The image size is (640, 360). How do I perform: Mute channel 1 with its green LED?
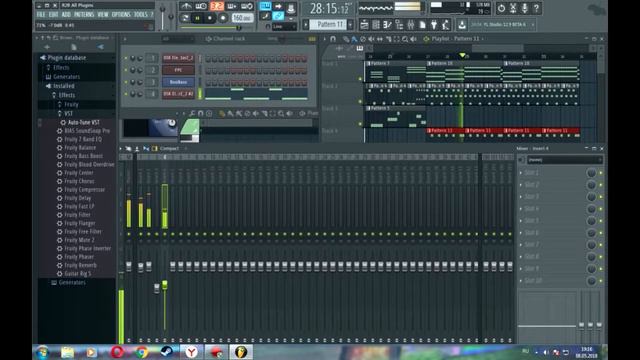tap(126, 58)
